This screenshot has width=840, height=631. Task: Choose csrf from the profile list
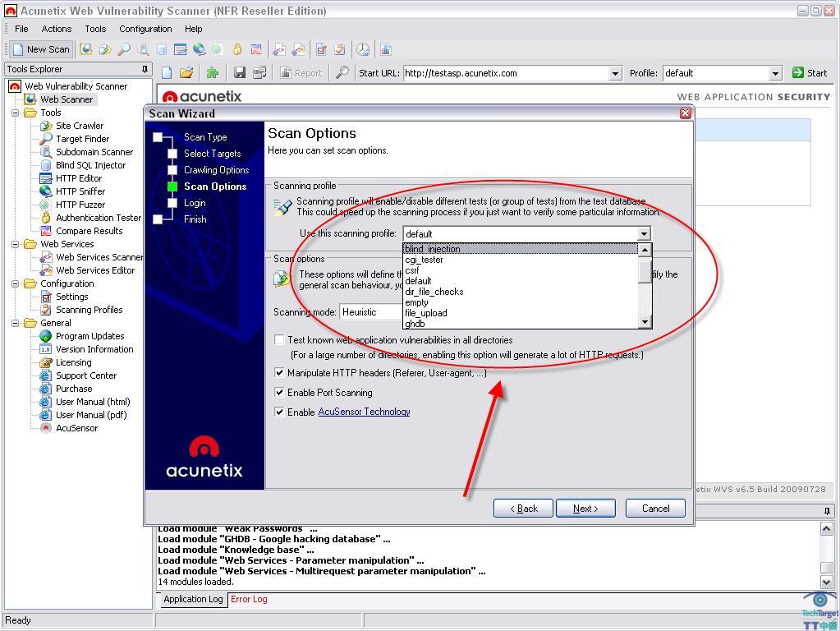click(521, 270)
